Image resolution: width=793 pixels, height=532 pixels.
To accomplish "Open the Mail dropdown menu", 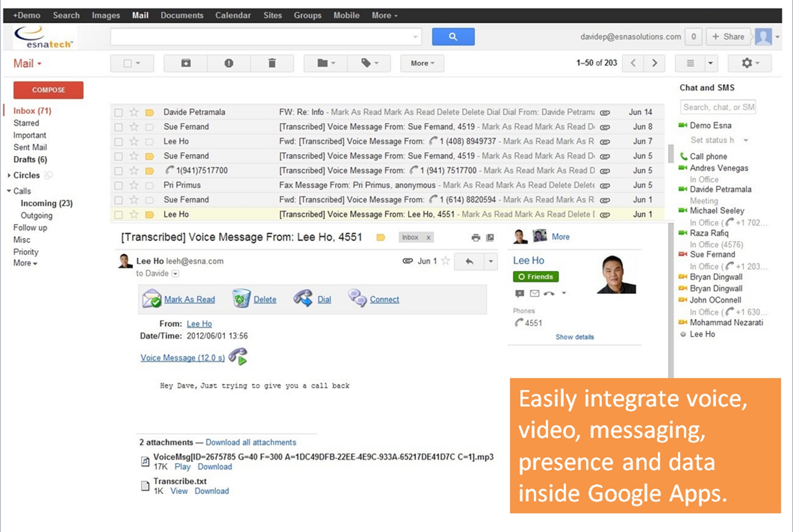I will (x=27, y=63).
